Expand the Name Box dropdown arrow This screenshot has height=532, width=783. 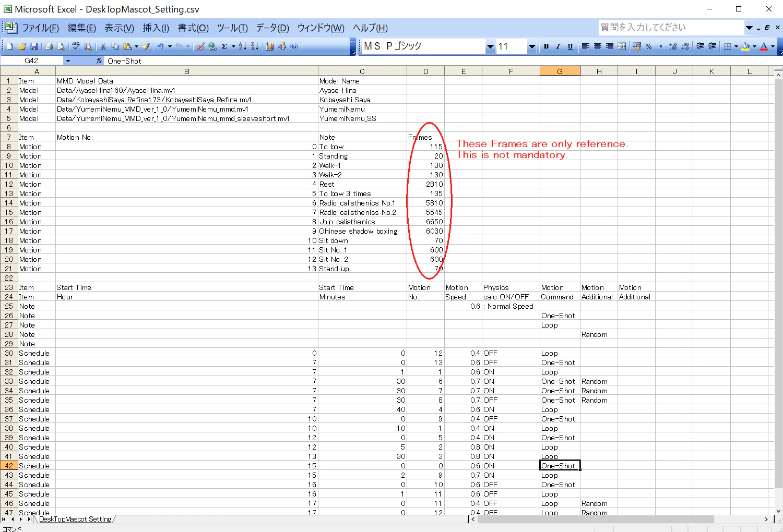[68, 61]
